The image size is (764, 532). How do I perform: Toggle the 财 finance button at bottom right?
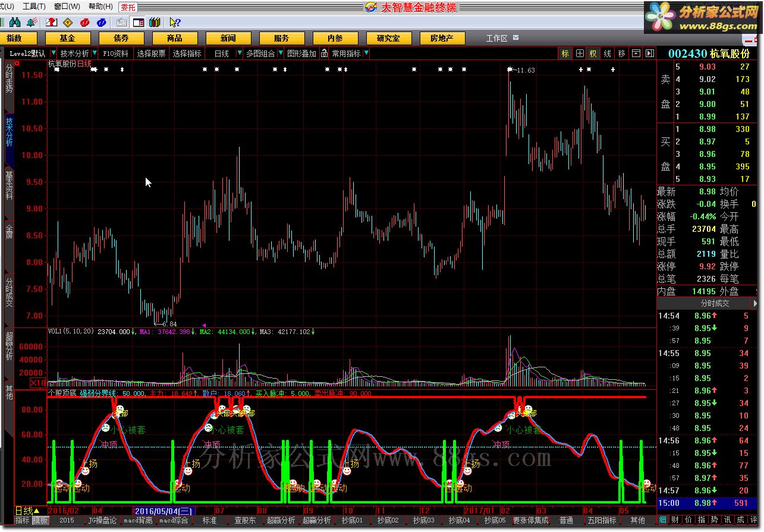(x=675, y=520)
